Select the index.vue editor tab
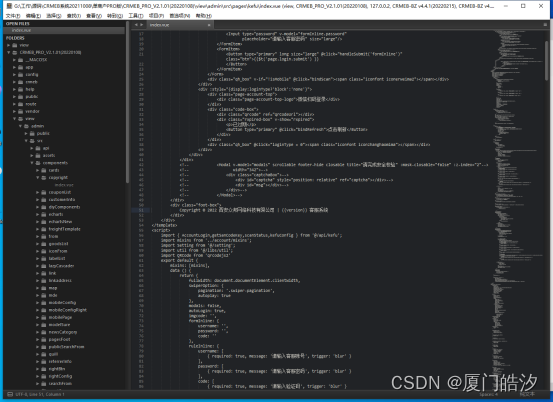Viewport: 553px width, 402px height. (179, 25)
